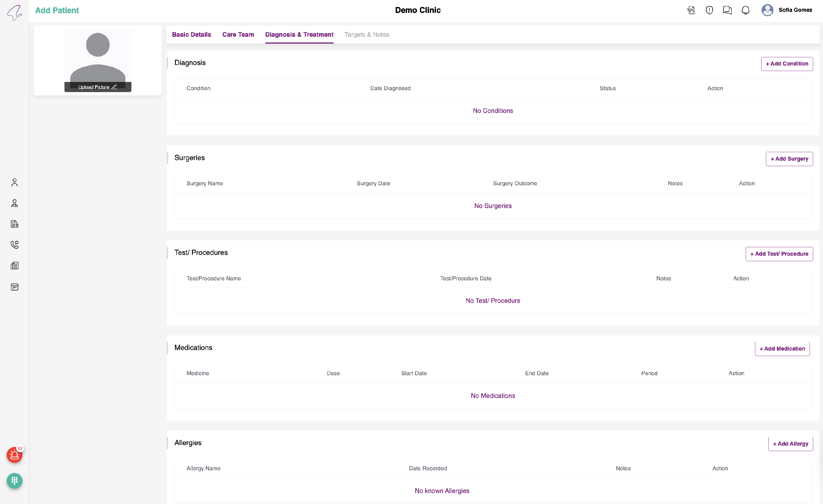Open the Targets & Notes tab

tap(367, 34)
